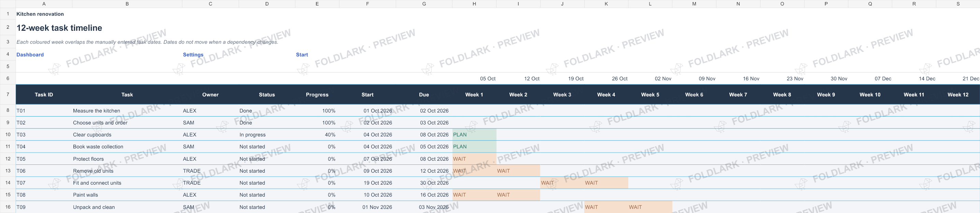Click the Owner column header
980x213 pixels.
210,94
